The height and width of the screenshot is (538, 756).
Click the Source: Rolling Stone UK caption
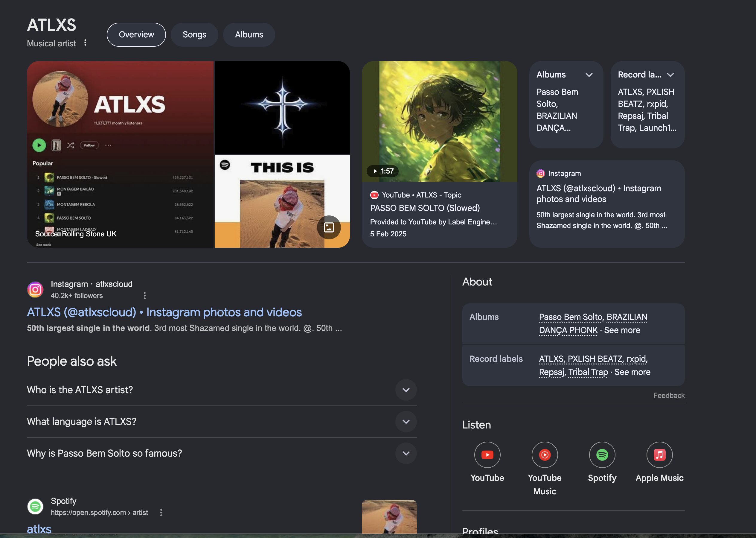76,234
